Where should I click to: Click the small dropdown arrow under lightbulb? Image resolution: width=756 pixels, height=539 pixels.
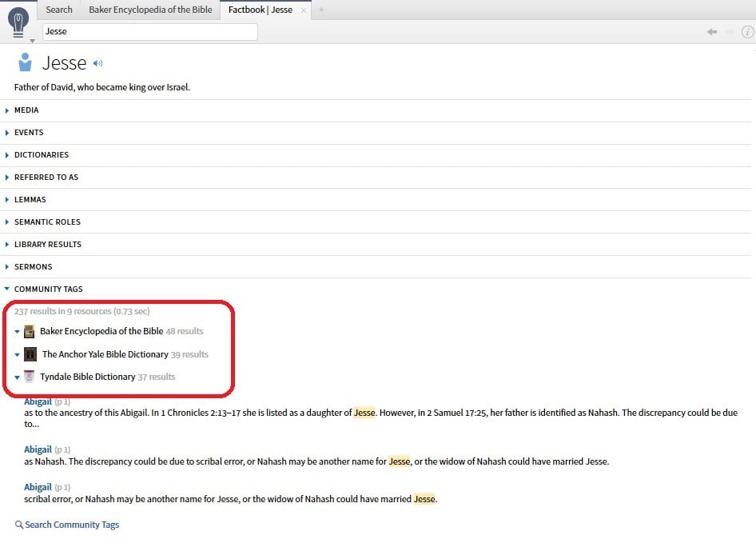click(x=32, y=41)
